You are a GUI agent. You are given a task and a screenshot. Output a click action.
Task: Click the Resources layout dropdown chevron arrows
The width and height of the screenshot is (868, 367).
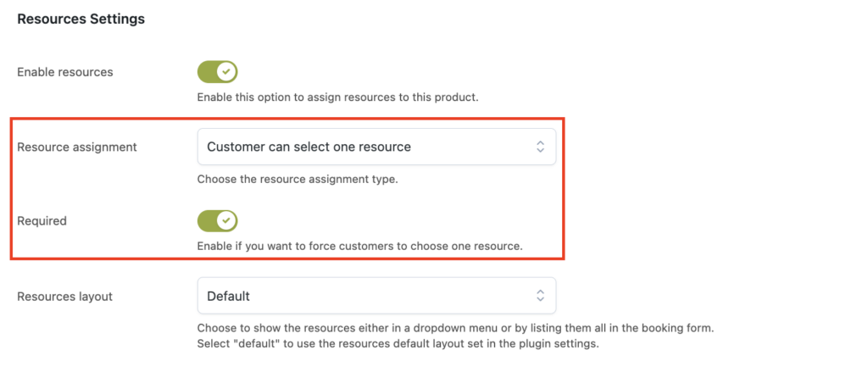[540, 296]
